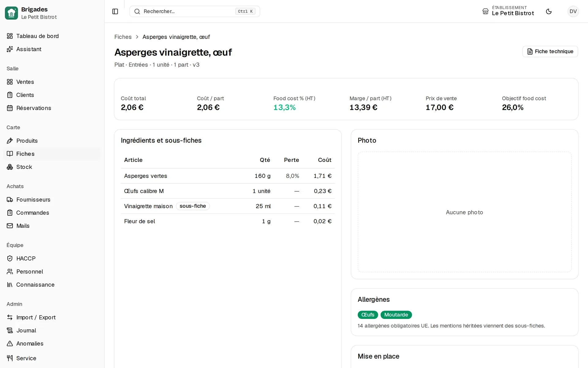The width and height of the screenshot is (588, 368).
Task: Click the Ctrl K shortcut badge
Action: pyautogui.click(x=245, y=11)
